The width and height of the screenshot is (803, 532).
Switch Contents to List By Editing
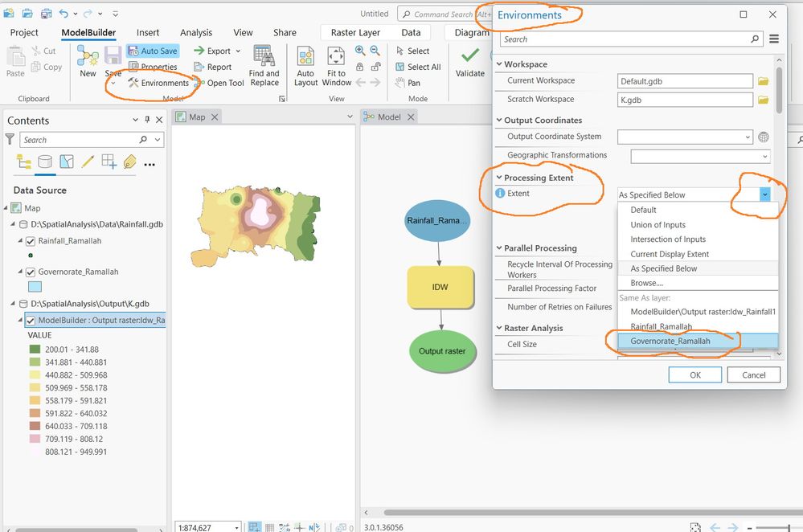(88, 162)
